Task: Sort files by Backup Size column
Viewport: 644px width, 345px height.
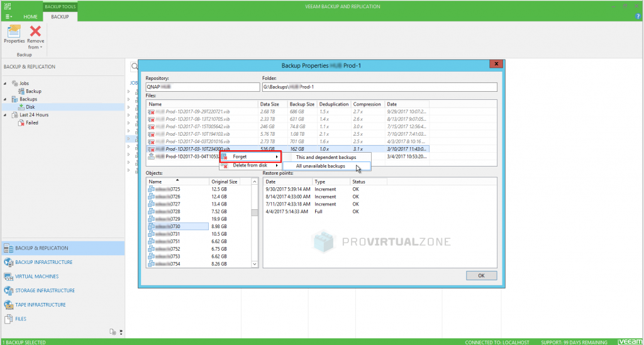Action: [302, 104]
